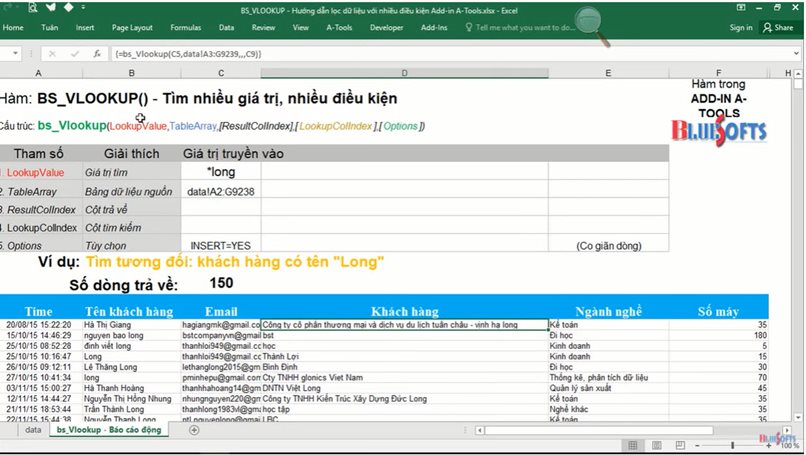Select the cell Hà Thị Giang
The height and width of the screenshot is (455, 806).
point(132,325)
